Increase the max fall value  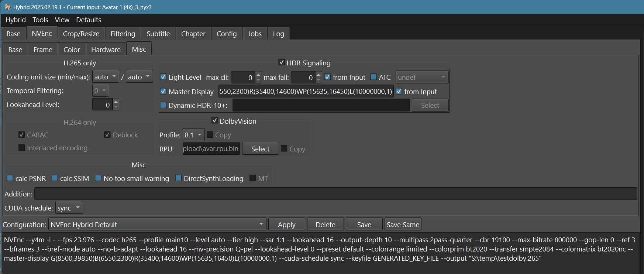319,74
